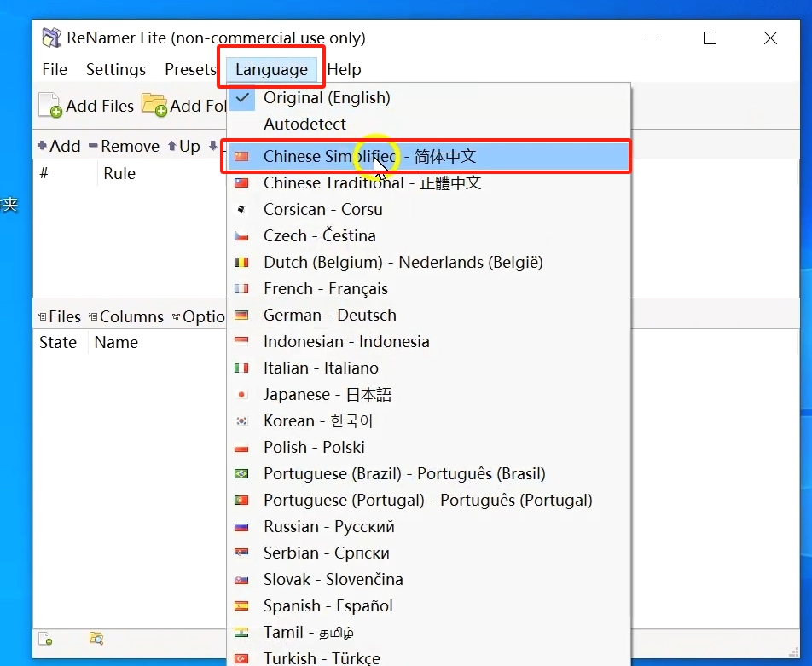This screenshot has height=666, width=812.
Task: Click the China flag icon
Action: pyautogui.click(x=241, y=156)
